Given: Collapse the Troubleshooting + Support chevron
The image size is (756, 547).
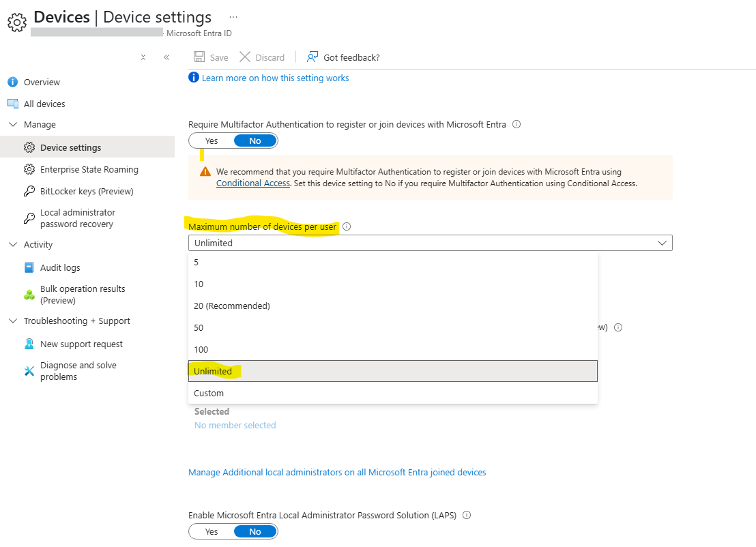Looking at the screenshot, I should (13, 321).
